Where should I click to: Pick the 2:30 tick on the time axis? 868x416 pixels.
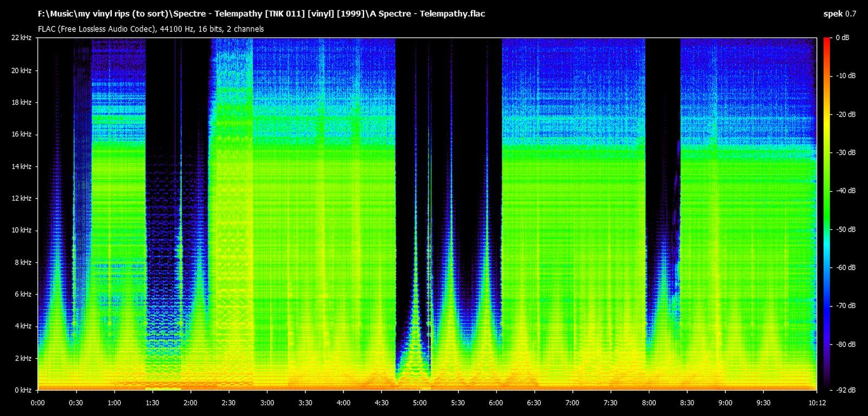point(228,403)
